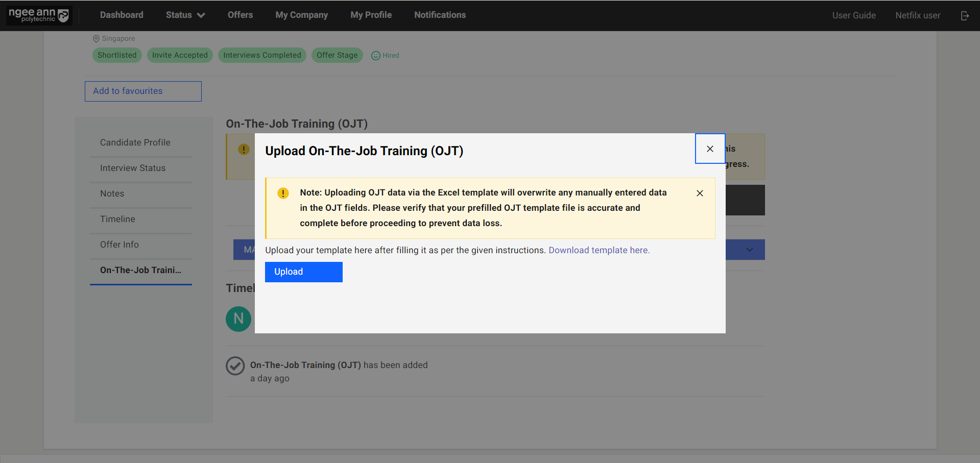Click the green N avatar icon
The width and height of the screenshot is (980, 463).
tap(238, 319)
